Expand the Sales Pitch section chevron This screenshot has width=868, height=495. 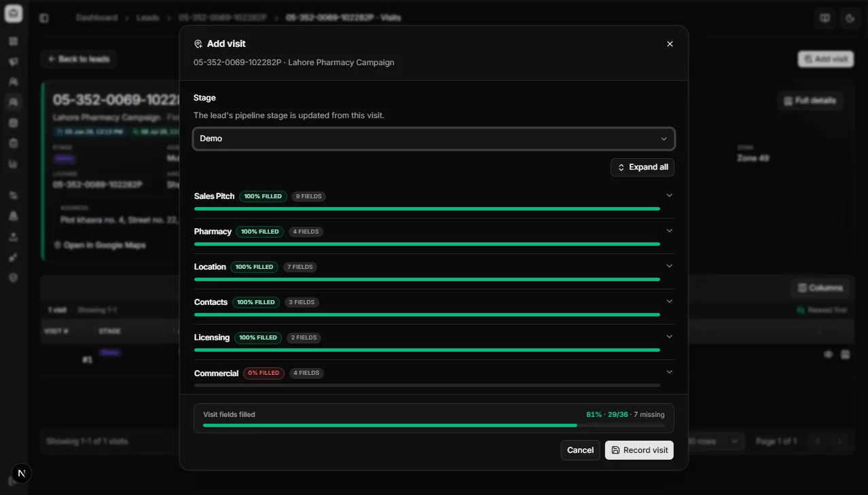click(x=669, y=196)
